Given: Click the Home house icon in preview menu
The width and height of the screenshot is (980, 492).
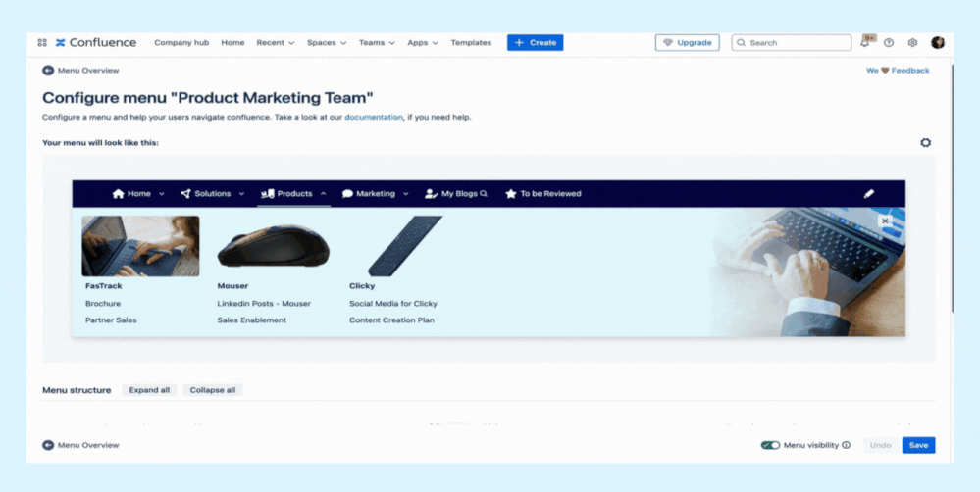Looking at the screenshot, I should tap(118, 193).
